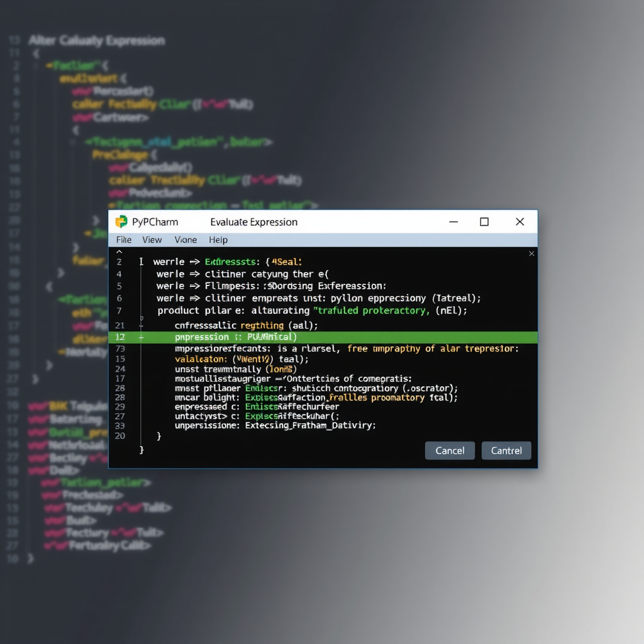Click the 'Evaluate Expression' title text
This screenshot has width=644, height=644.
pos(254,222)
